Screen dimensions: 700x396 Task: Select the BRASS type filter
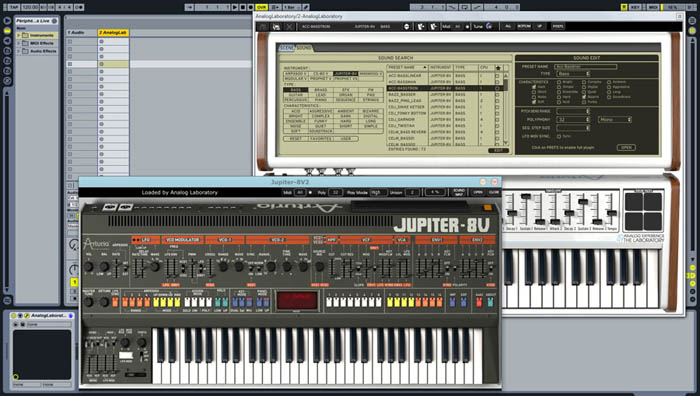[321, 90]
